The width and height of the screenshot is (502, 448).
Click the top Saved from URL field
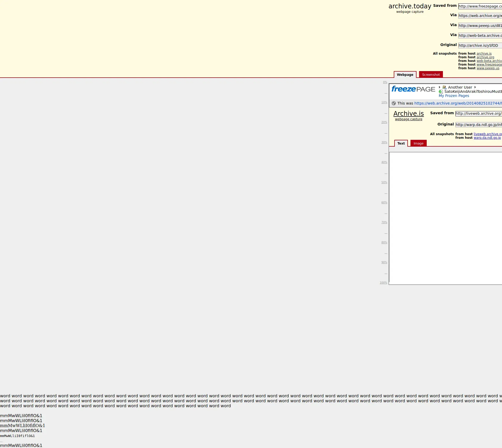point(480,6)
